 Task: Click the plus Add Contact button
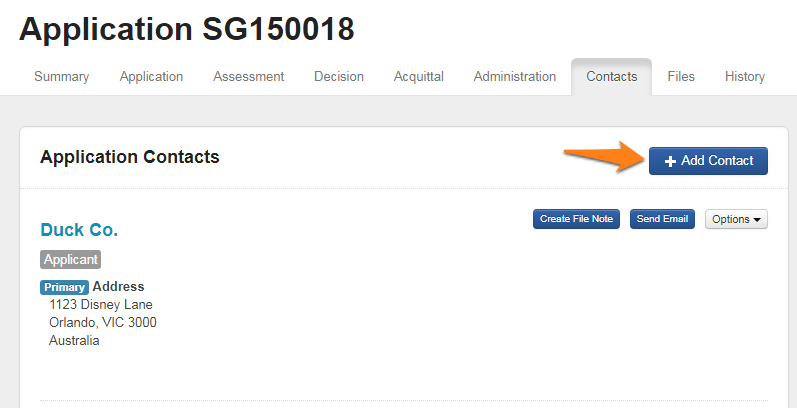tap(708, 161)
